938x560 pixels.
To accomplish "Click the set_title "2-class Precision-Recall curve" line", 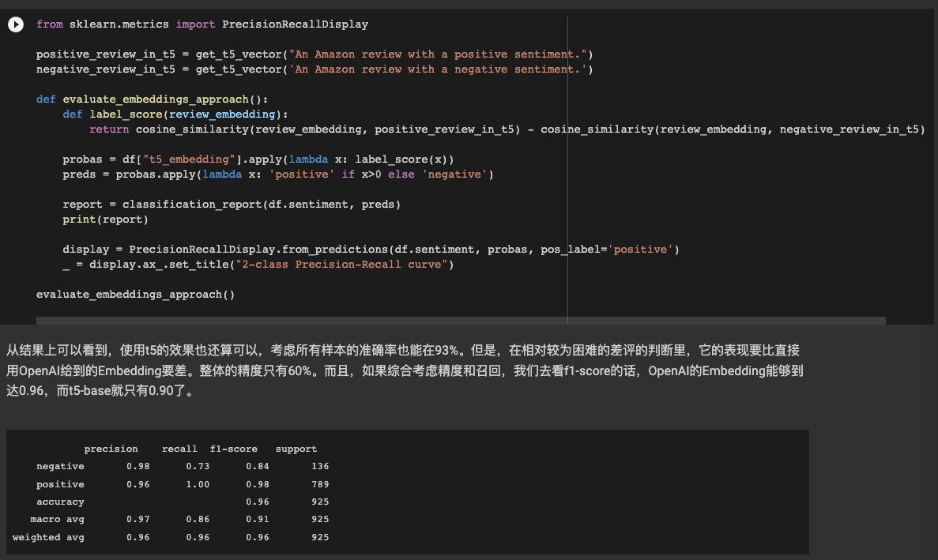I will click(258, 264).
